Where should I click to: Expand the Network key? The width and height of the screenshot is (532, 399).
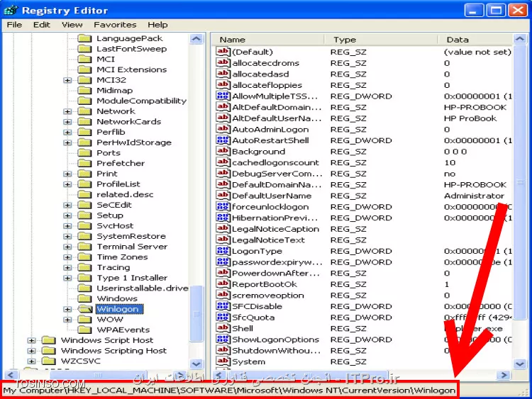67,111
